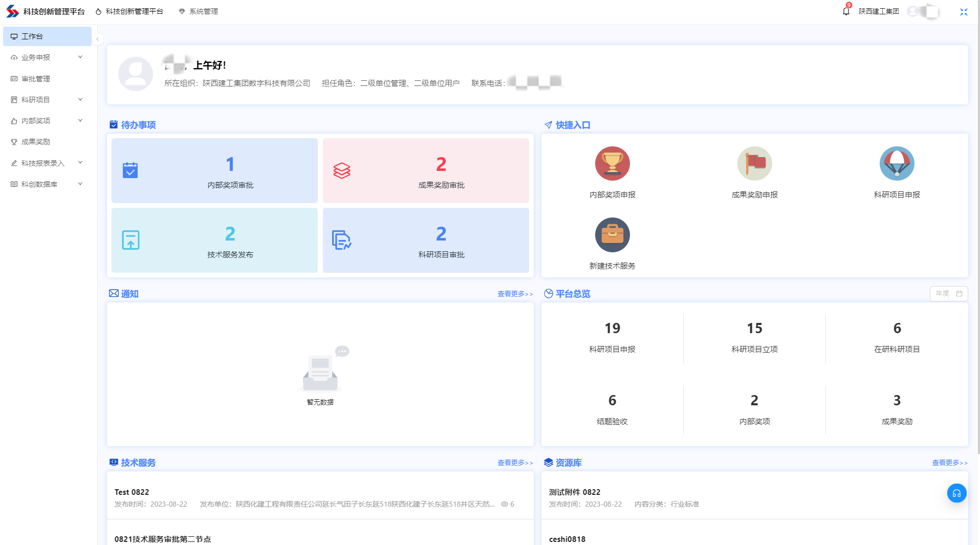Open the notification bell icon
This screenshot has width=980, height=545.
[845, 11]
